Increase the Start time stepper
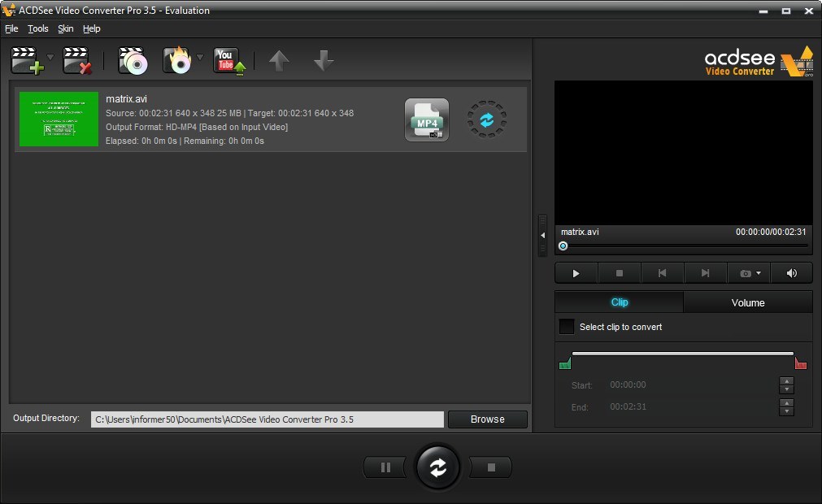822x504 pixels. (x=786, y=381)
